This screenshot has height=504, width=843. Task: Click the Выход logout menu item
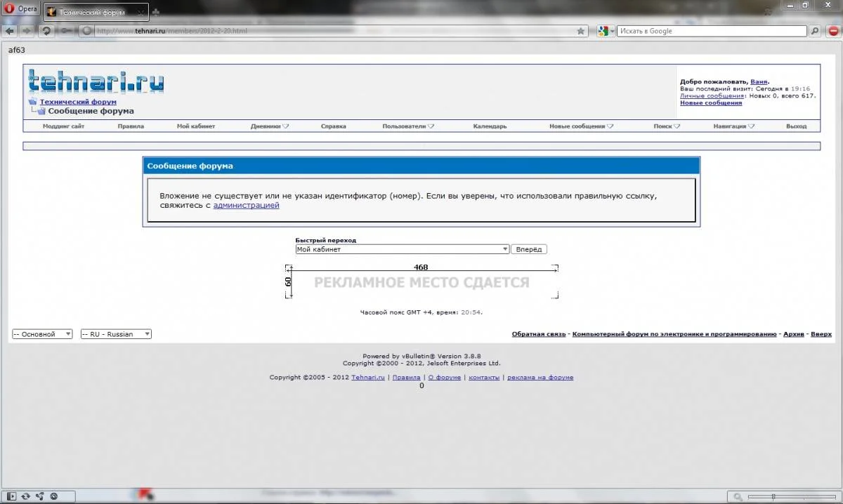pyautogui.click(x=796, y=126)
